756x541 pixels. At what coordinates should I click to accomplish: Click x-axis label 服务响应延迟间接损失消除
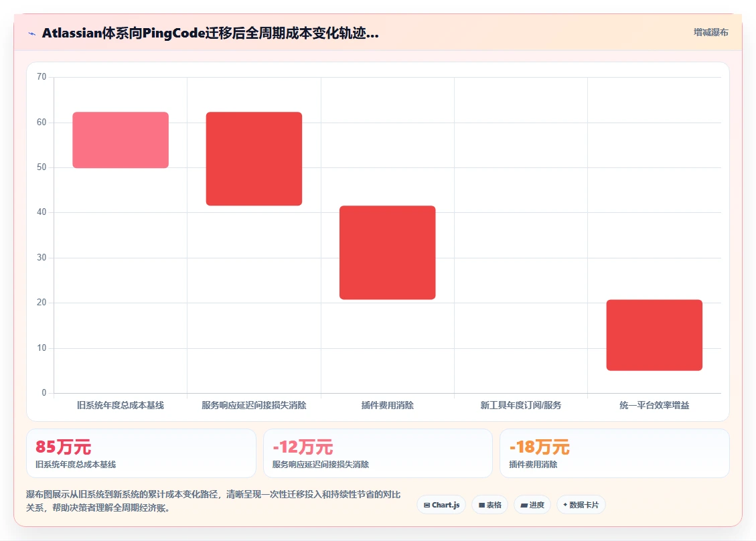pyautogui.click(x=254, y=405)
